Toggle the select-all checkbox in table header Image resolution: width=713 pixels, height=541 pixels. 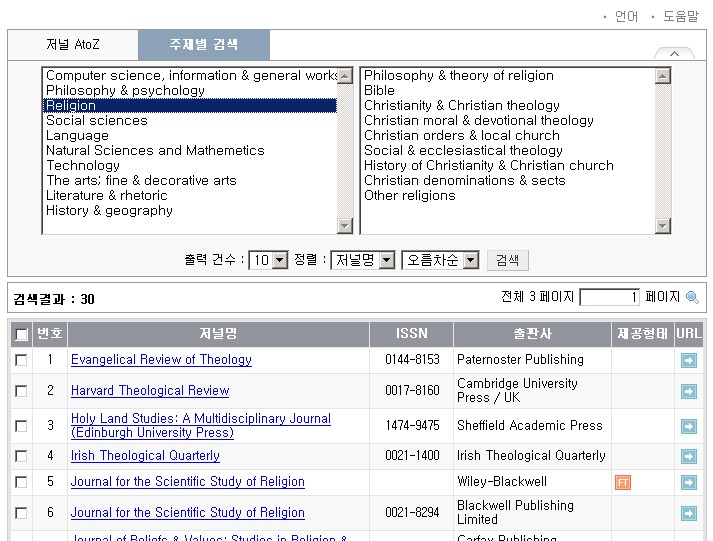[x=21, y=334]
